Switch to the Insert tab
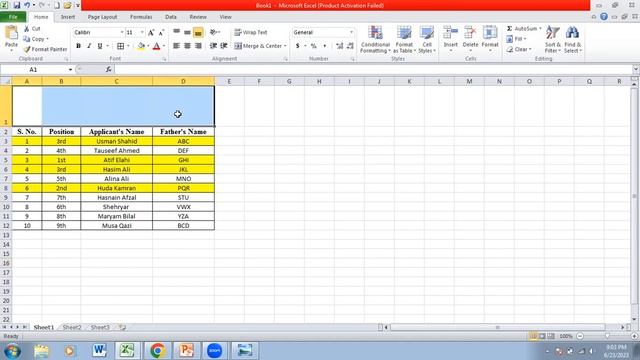This screenshot has height=360, width=640. point(68,17)
